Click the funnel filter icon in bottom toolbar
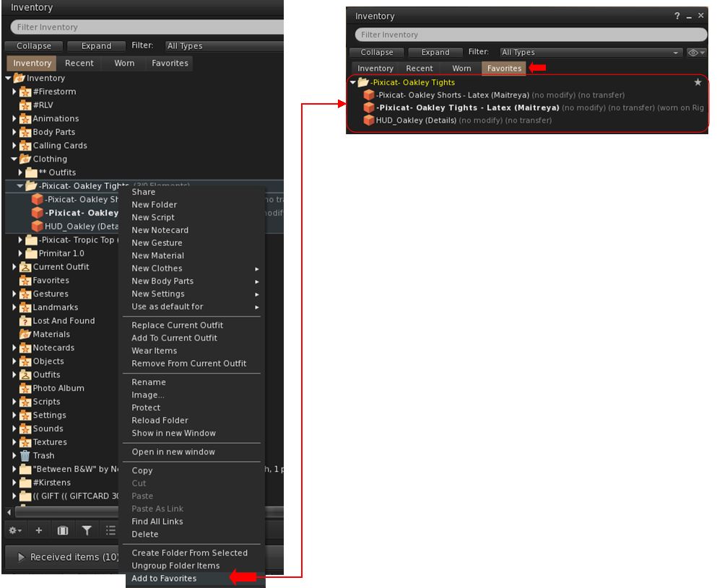 coord(87,530)
